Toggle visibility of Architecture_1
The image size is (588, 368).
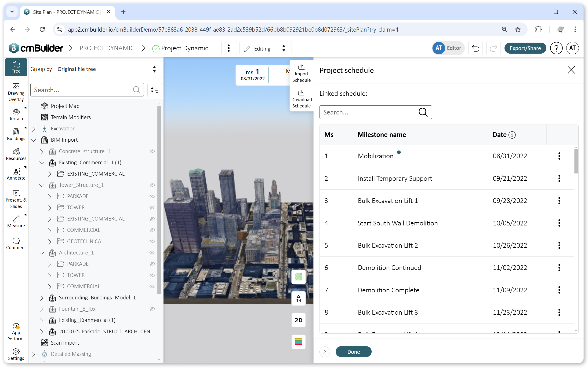(152, 252)
